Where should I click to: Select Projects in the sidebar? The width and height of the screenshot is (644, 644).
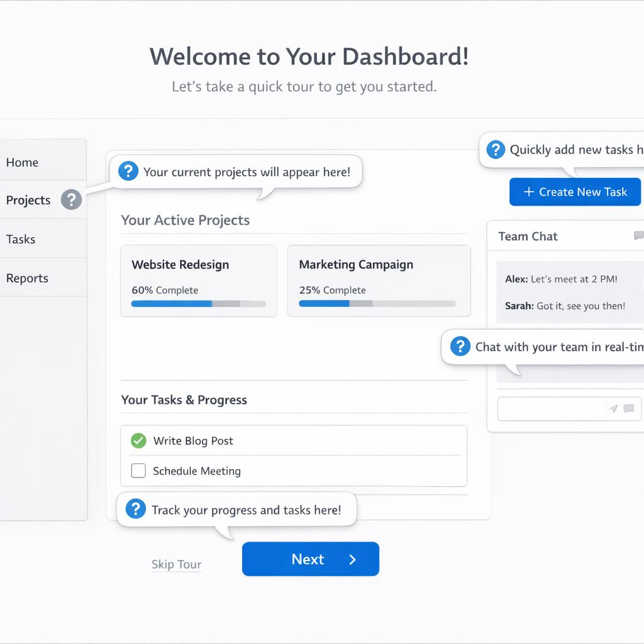click(28, 200)
